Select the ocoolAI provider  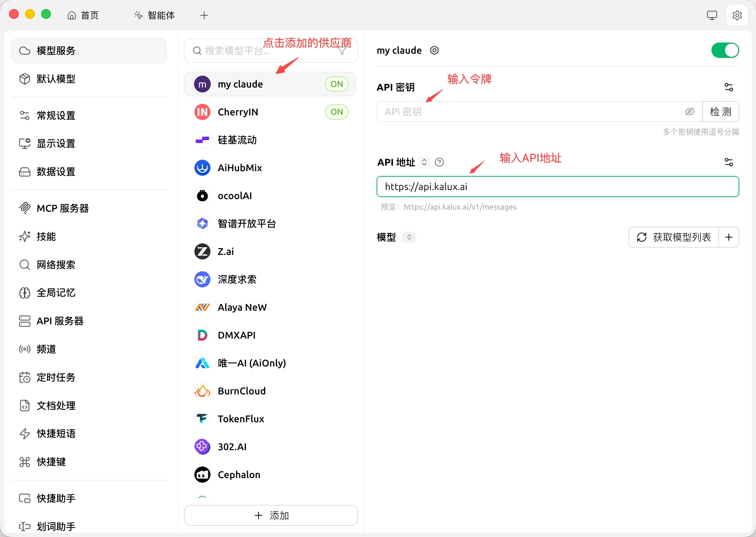[270, 196]
